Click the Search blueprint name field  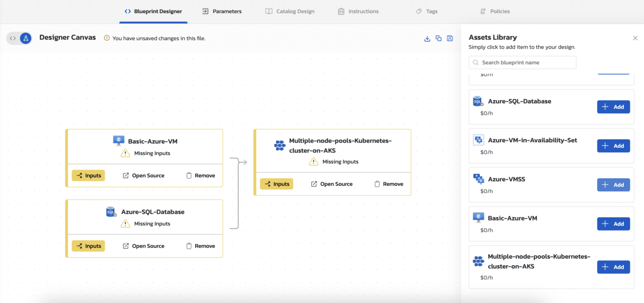tap(522, 62)
